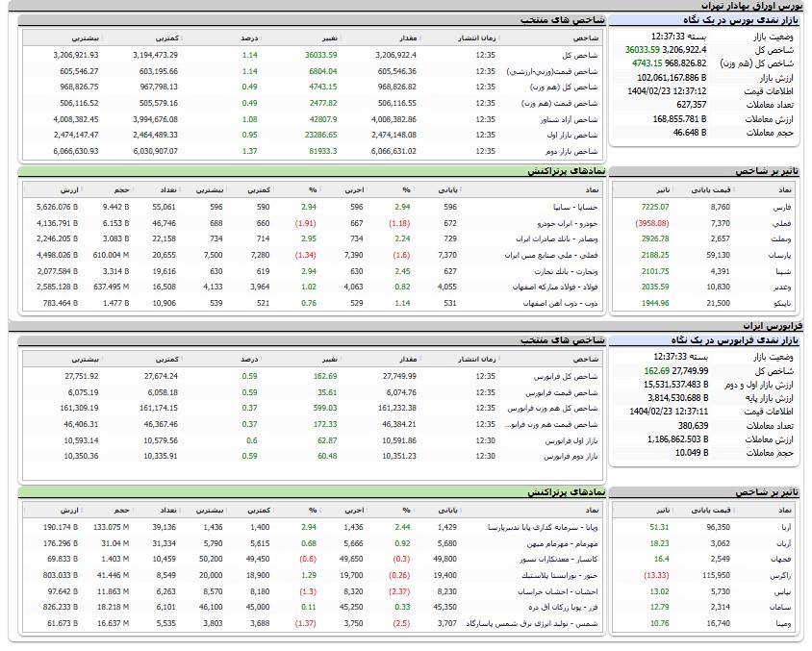Click the آريا symbol in Farabourse impact table
Viewport: 812px width, 651px height.
(x=784, y=527)
